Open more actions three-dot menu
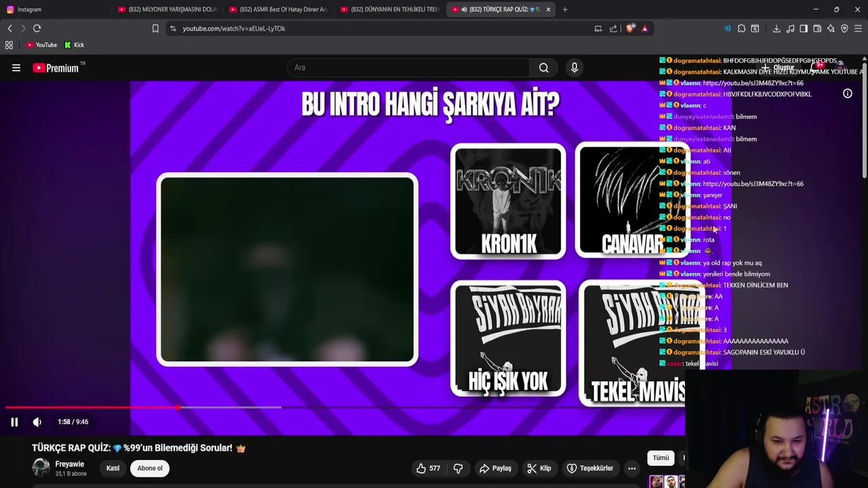Viewport: 868px width, 488px height. (632, 468)
